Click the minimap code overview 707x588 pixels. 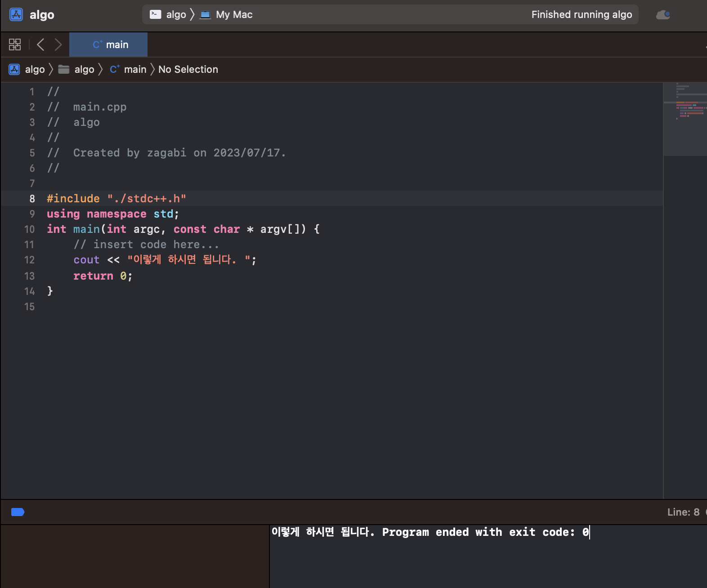pyautogui.click(x=685, y=119)
